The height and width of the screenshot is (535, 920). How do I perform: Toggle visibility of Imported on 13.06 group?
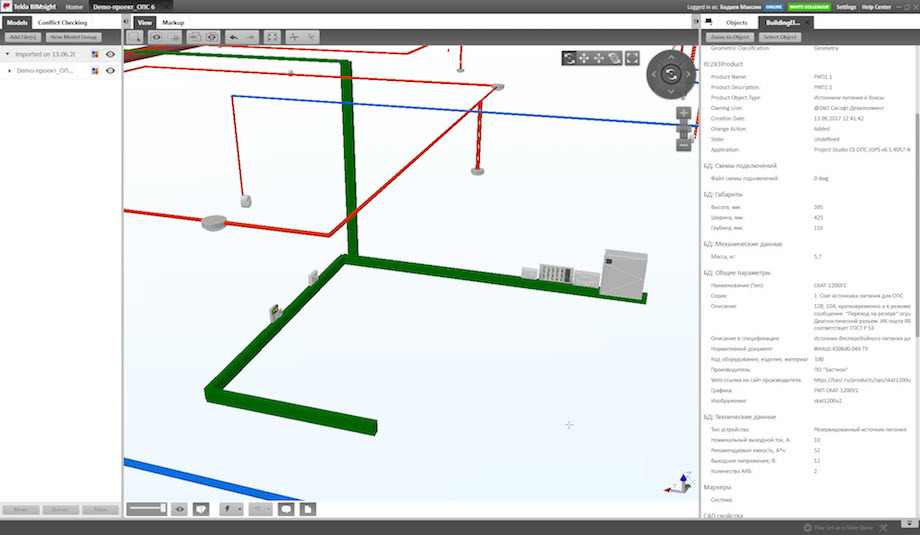(x=110, y=54)
